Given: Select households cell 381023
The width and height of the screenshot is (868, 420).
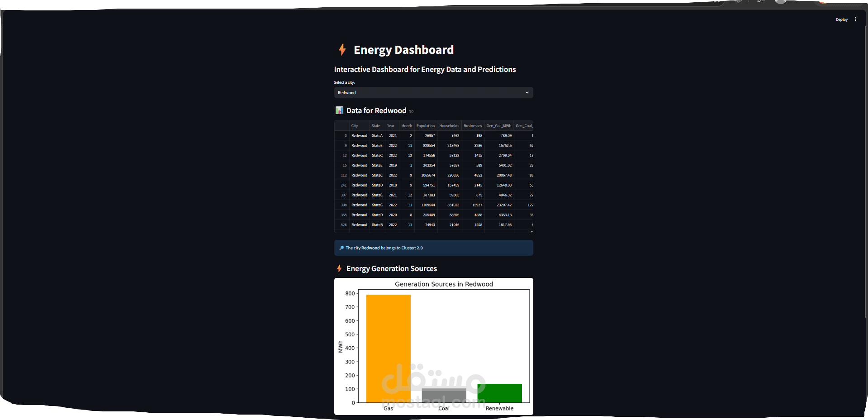Looking at the screenshot, I should (449, 205).
